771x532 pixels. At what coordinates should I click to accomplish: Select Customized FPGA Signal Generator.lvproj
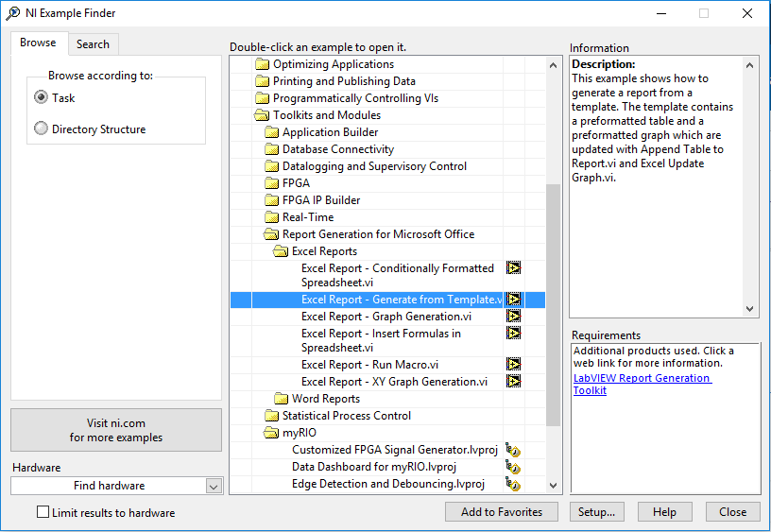[395, 450]
